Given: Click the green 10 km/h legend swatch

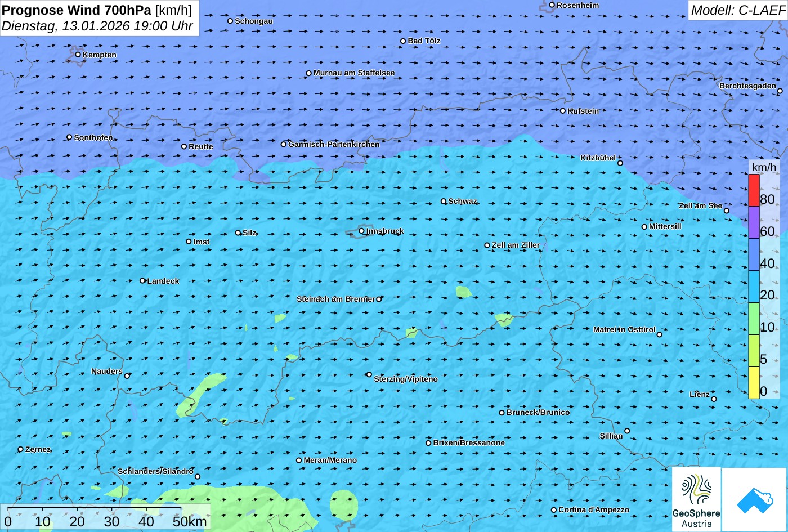Looking at the screenshot, I should click(754, 319).
